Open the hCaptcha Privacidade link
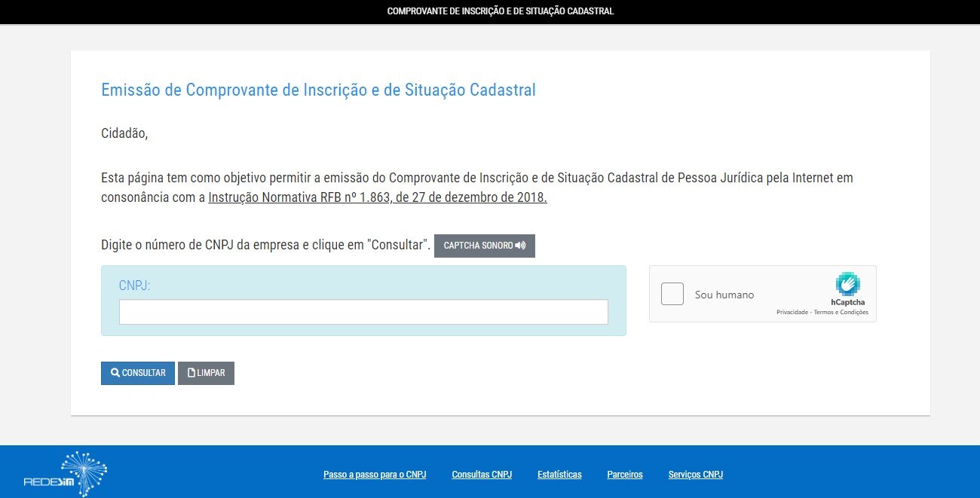This screenshot has width=980, height=498. (x=792, y=312)
